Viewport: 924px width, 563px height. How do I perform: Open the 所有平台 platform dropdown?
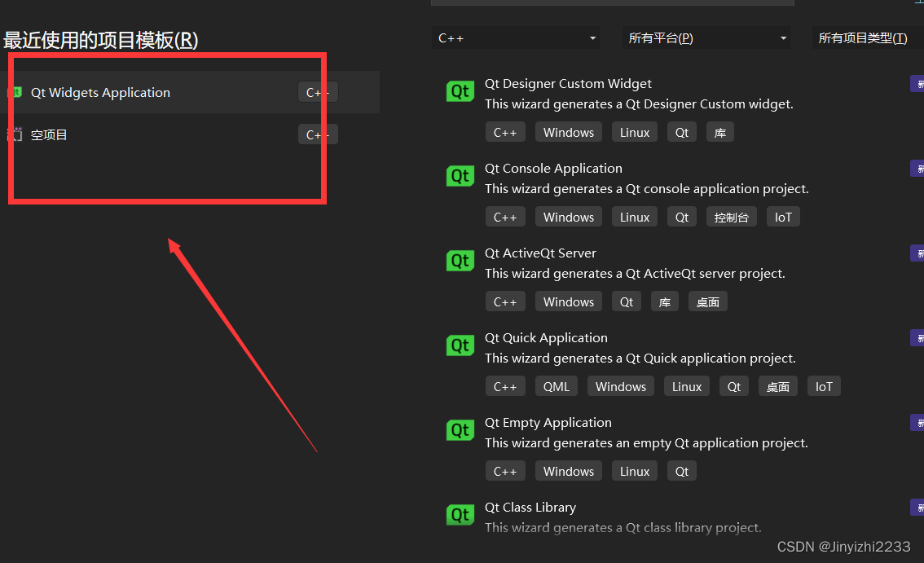(706, 37)
